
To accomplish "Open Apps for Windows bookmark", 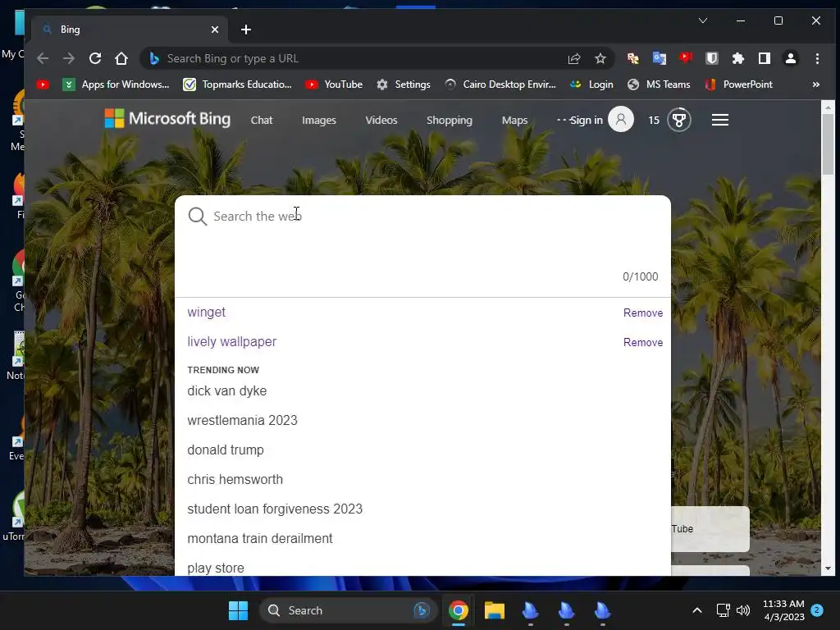I will [x=116, y=84].
